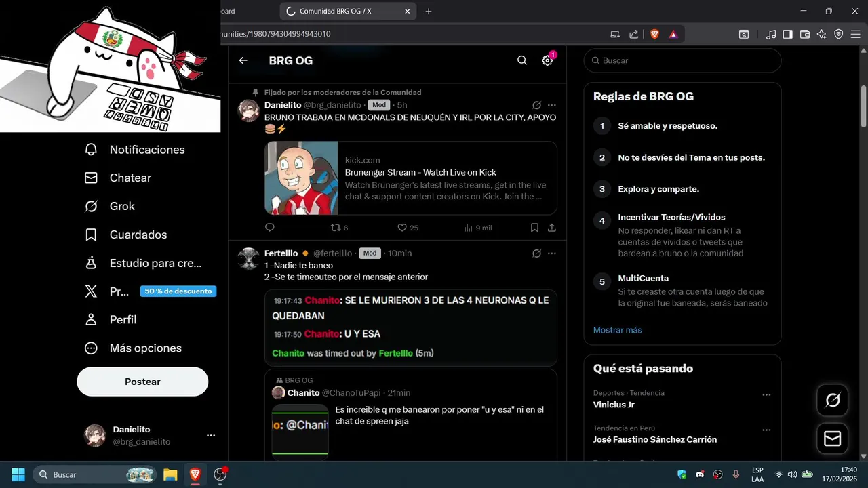Image resolution: width=868 pixels, height=488 pixels.
Task: Open Brave playlist music note icon
Action: (x=771, y=33)
